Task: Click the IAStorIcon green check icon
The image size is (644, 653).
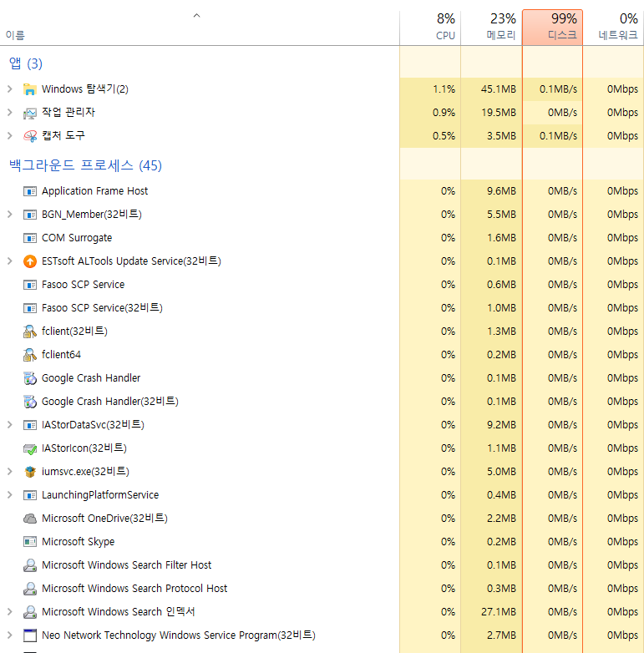Action: [x=29, y=448]
